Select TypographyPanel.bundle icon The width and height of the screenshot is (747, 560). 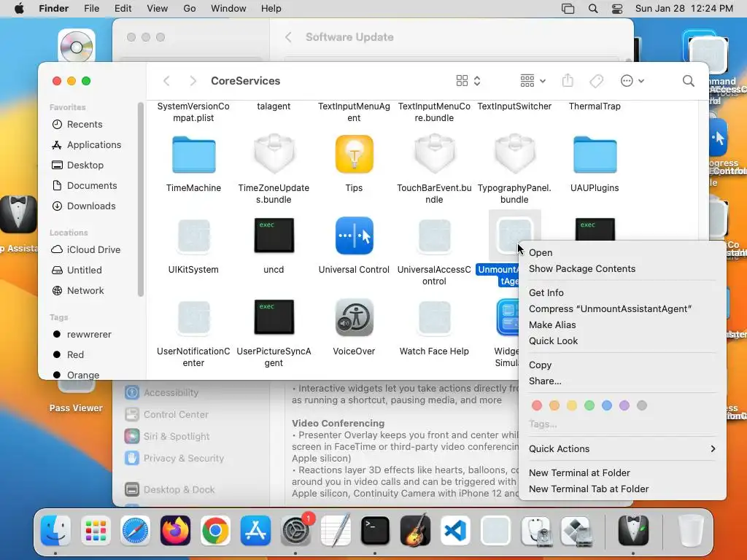[x=514, y=155]
